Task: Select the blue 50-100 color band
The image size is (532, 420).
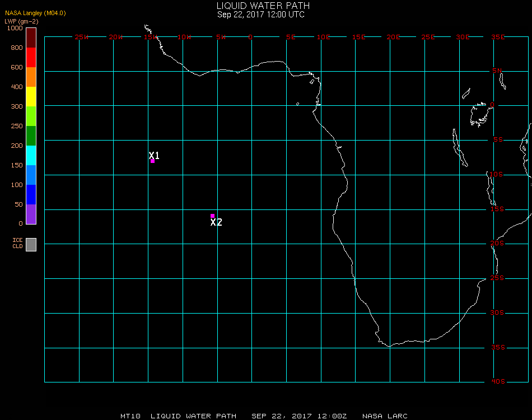Action: click(31, 195)
